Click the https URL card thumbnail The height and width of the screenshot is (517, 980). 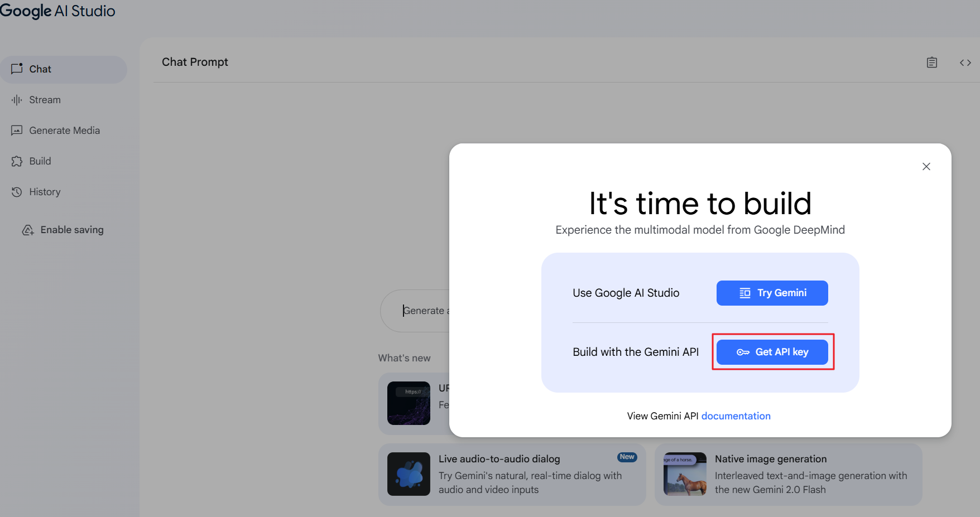409,403
